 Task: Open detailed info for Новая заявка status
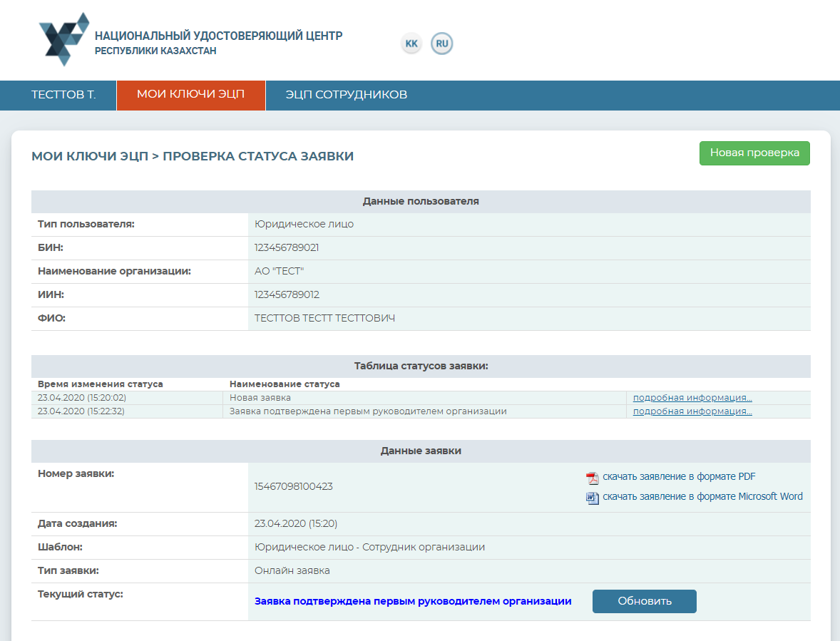[x=692, y=398]
